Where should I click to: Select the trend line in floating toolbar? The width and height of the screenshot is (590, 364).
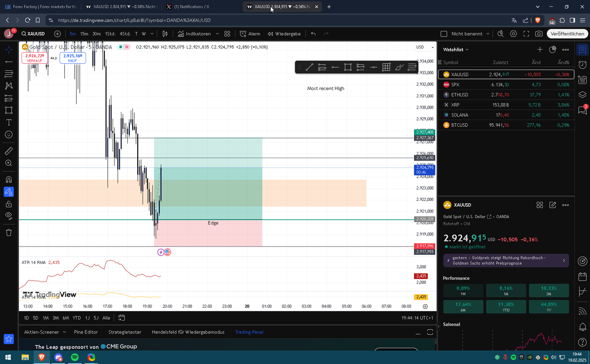pos(309,67)
